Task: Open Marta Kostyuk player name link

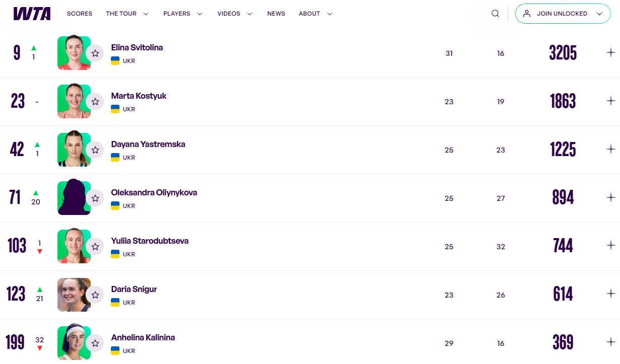Action: click(139, 96)
